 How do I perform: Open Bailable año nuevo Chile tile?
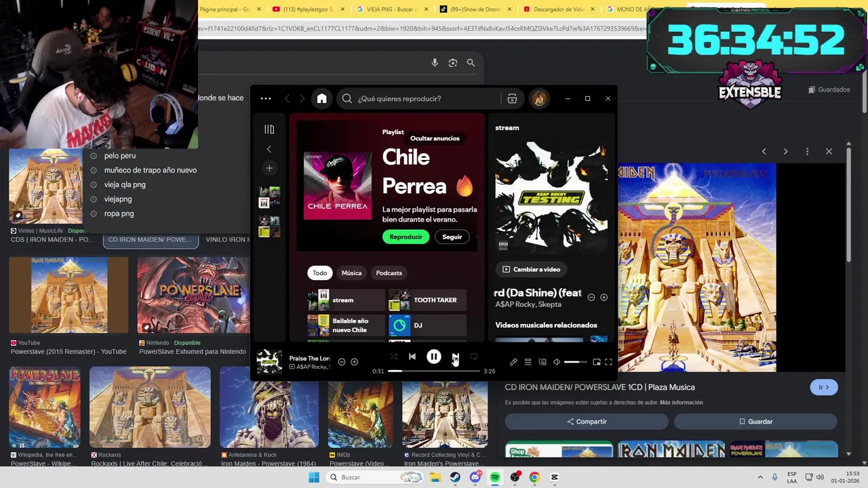[x=346, y=325]
